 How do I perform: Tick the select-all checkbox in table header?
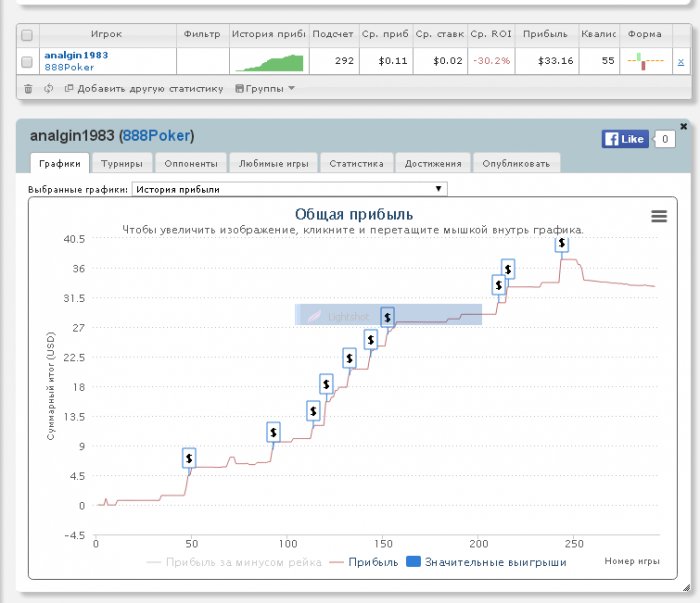[27, 34]
